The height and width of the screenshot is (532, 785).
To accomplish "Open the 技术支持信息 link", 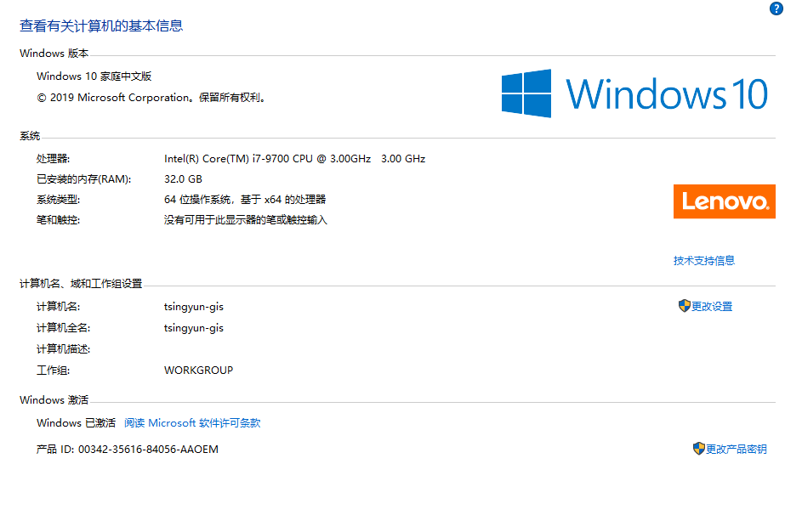I will (x=704, y=261).
